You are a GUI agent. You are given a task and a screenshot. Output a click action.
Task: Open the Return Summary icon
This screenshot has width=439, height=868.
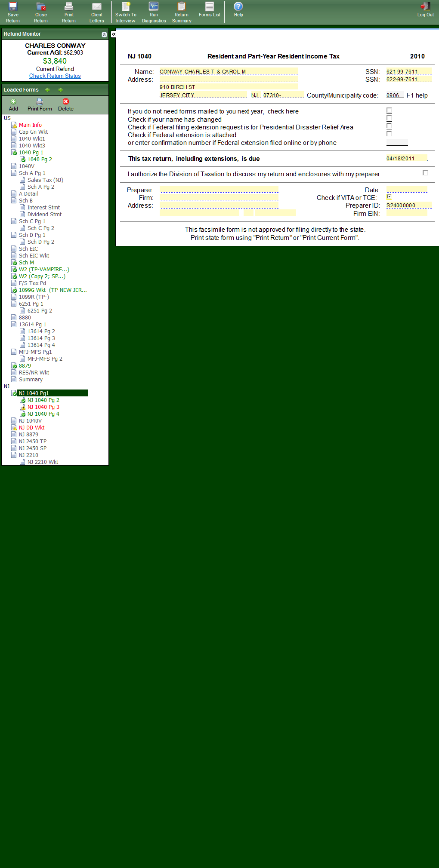(x=182, y=7)
